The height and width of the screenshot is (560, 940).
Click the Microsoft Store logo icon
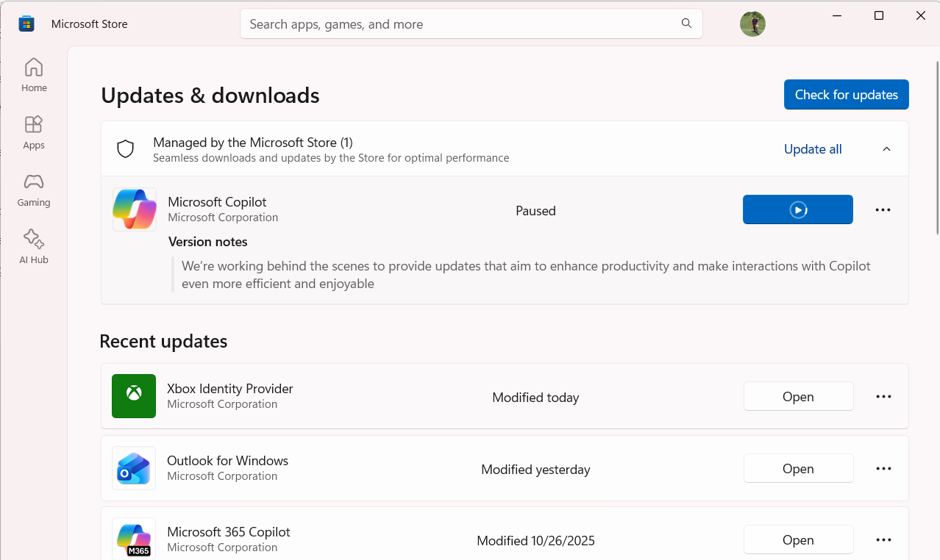(26, 24)
